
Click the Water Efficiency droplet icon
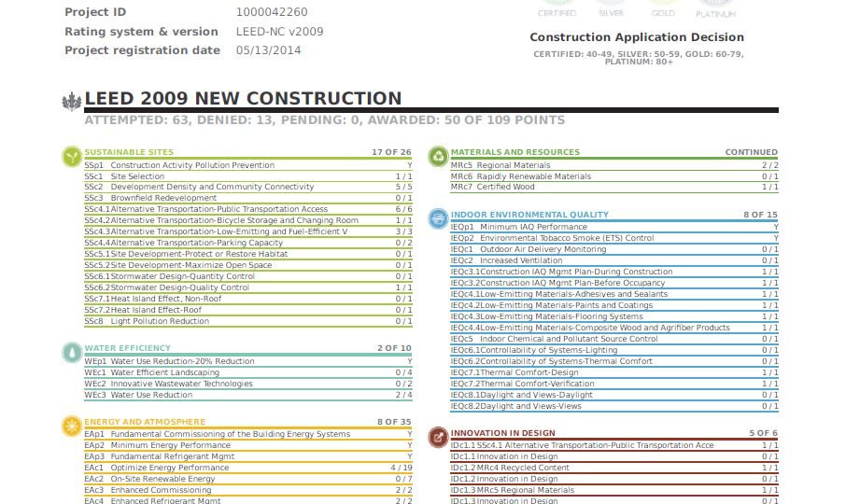(72, 353)
